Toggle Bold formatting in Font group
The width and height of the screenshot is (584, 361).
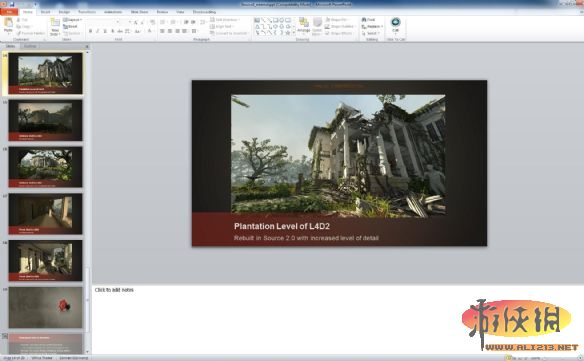click(x=90, y=31)
